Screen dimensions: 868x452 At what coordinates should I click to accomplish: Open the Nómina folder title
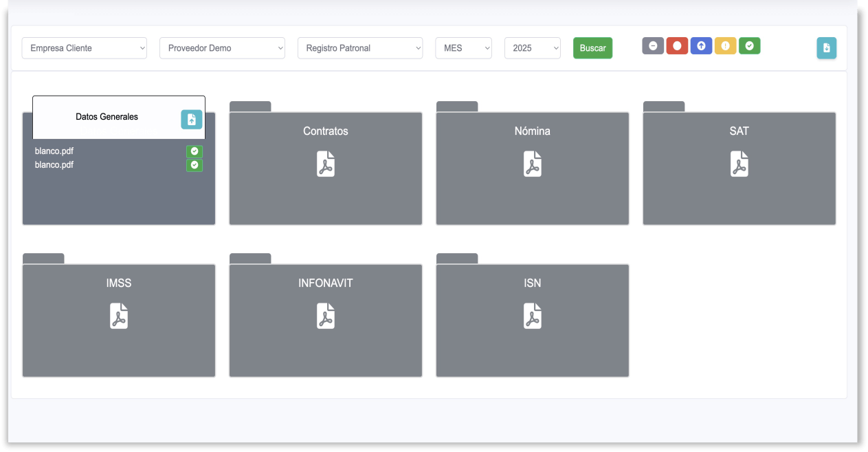532,131
